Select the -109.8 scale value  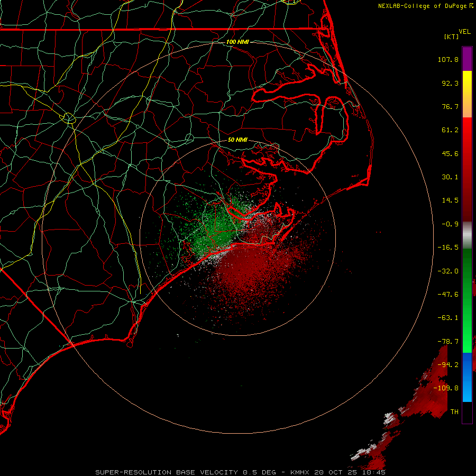446,388
